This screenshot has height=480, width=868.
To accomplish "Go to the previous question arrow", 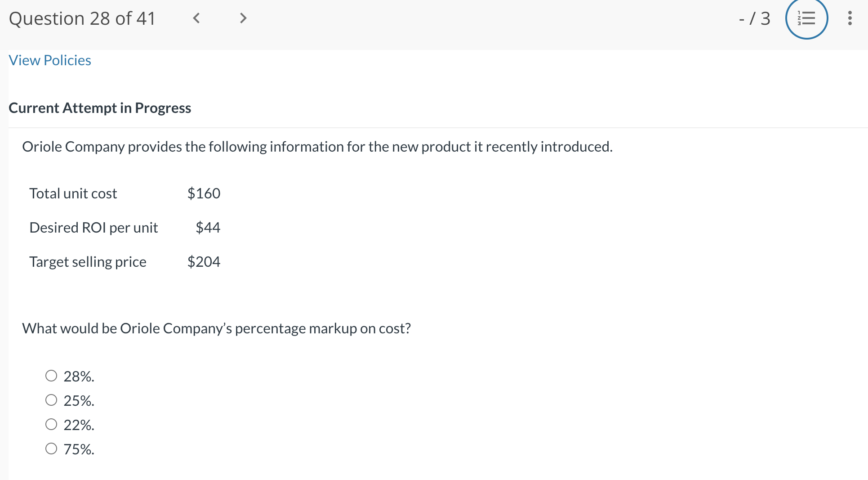I will click(x=196, y=18).
